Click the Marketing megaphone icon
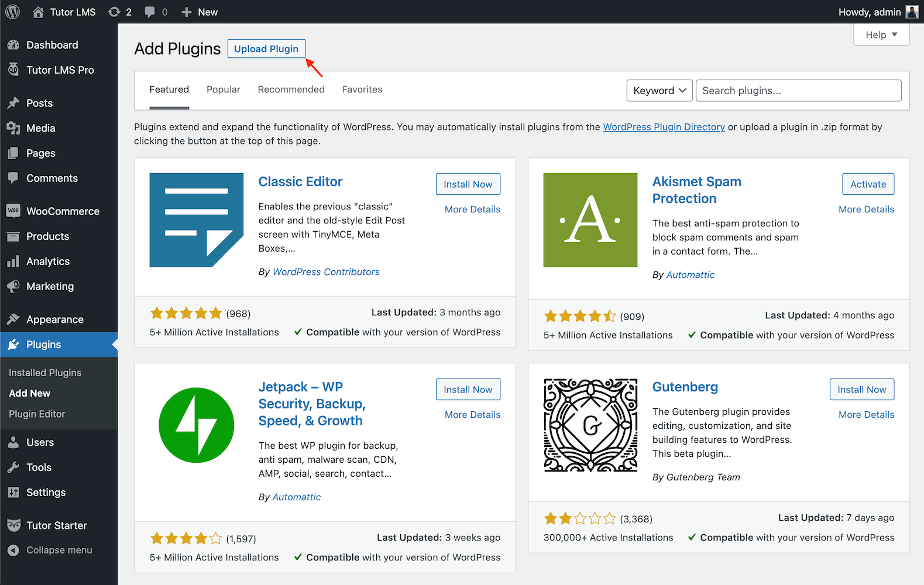This screenshot has height=585, width=924. point(13,286)
